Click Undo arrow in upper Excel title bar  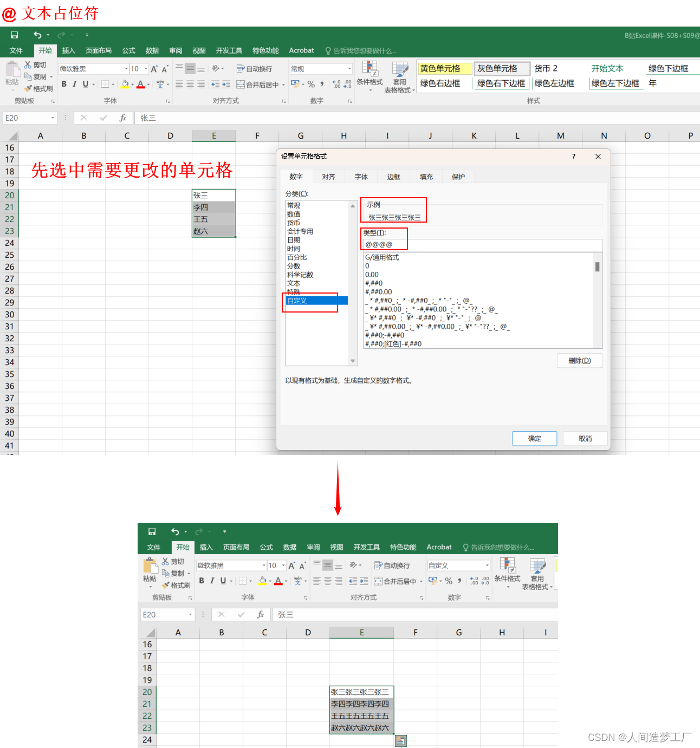point(37,35)
